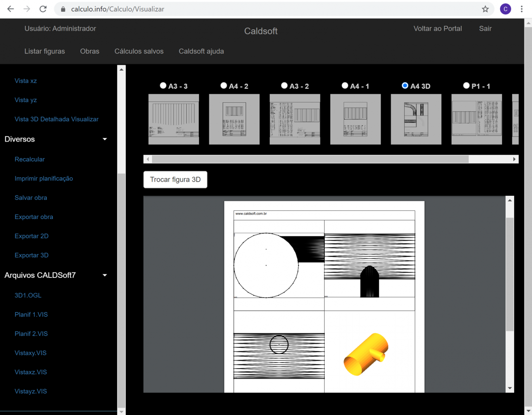The width and height of the screenshot is (532, 415).
Task: Choose the A4 - 2 layout radio button
Action: pos(224,86)
